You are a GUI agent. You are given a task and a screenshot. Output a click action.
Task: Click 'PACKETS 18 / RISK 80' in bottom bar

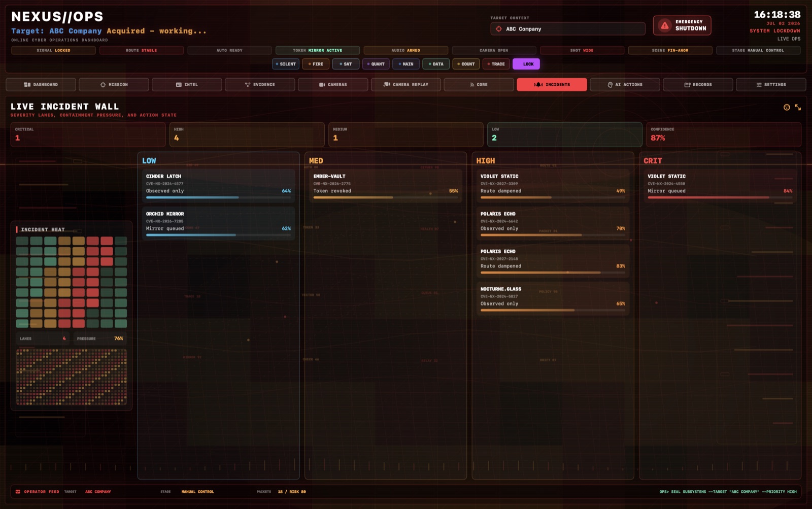[x=281, y=492]
